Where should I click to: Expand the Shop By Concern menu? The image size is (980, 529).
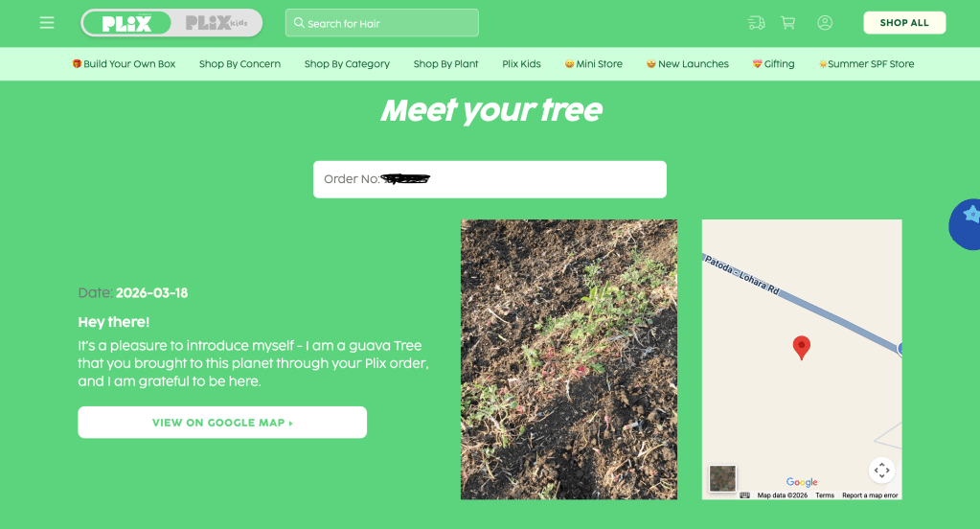[239, 64]
